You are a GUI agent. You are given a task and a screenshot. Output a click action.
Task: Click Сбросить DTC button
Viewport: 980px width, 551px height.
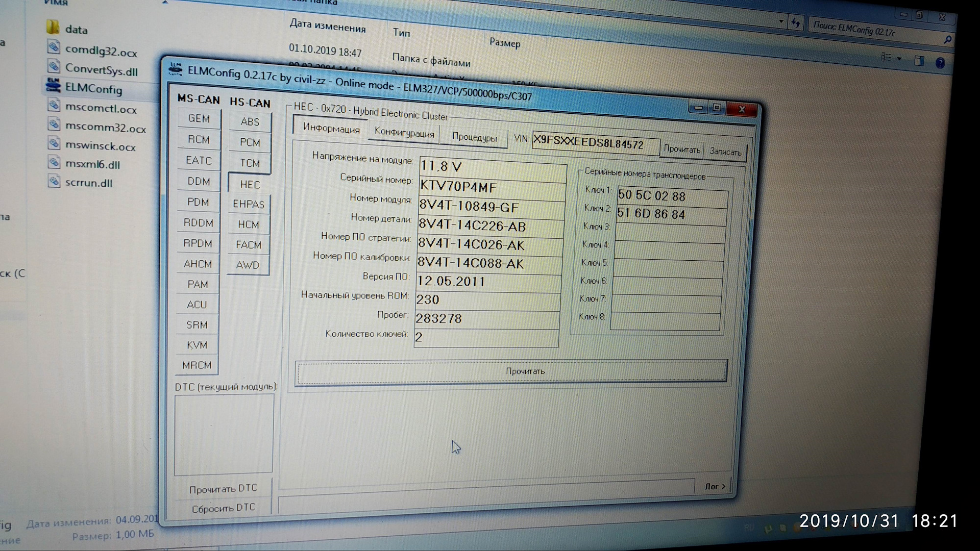pyautogui.click(x=223, y=508)
